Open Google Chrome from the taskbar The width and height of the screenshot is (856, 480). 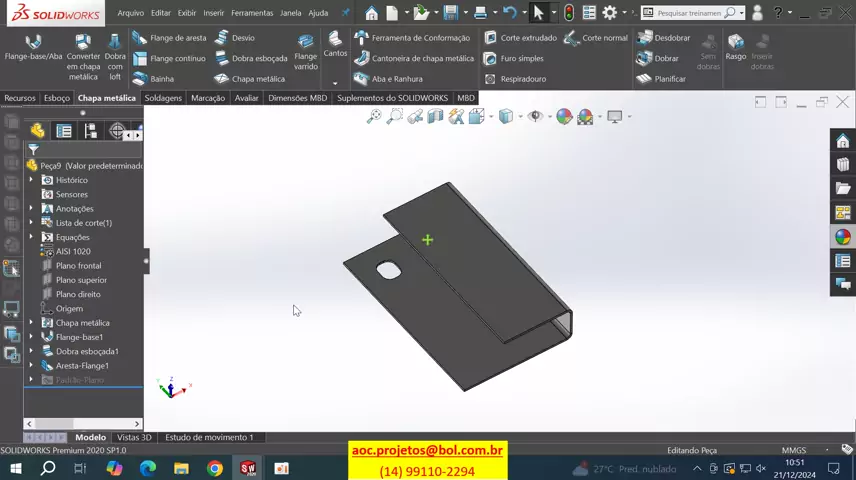click(215, 468)
